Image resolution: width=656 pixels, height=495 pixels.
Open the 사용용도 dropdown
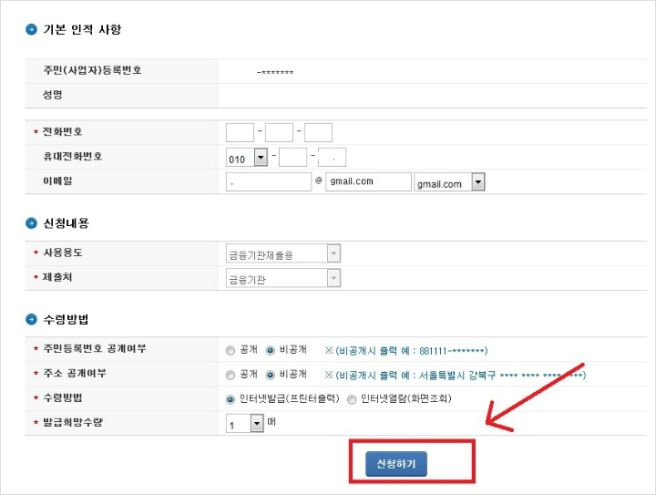click(333, 254)
